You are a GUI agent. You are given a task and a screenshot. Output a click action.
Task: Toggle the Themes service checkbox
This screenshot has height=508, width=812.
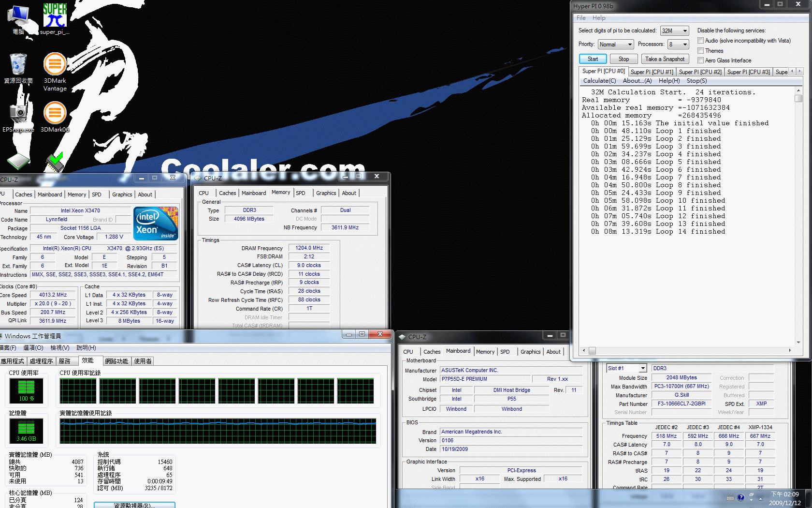click(x=700, y=50)
